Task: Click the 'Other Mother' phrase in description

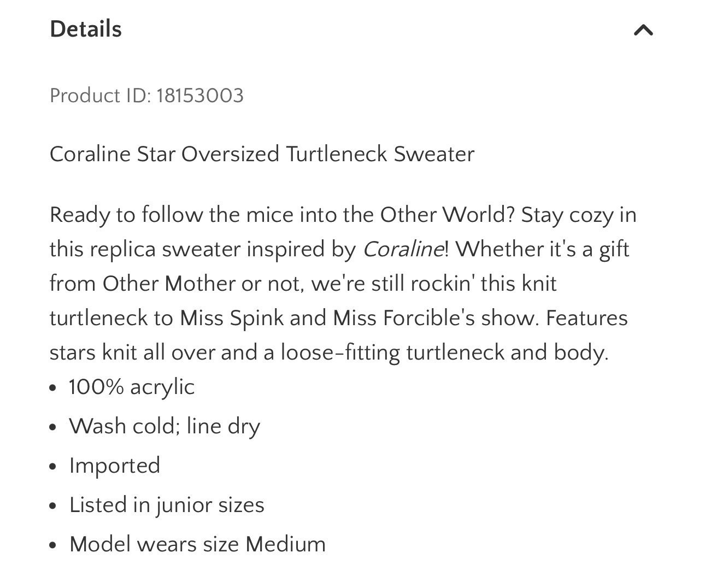Action: pyautogui.click(x=169, y=284)
